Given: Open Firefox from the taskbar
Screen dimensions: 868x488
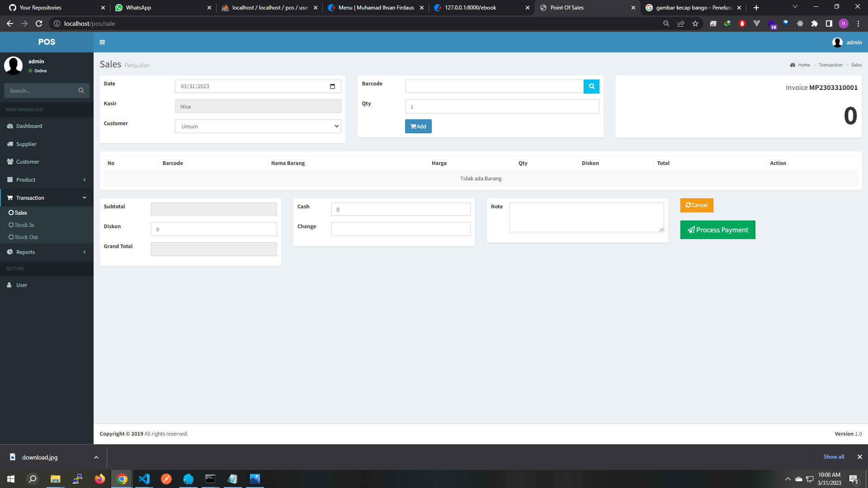Looking at the screenshot, I should pos(99,479).
